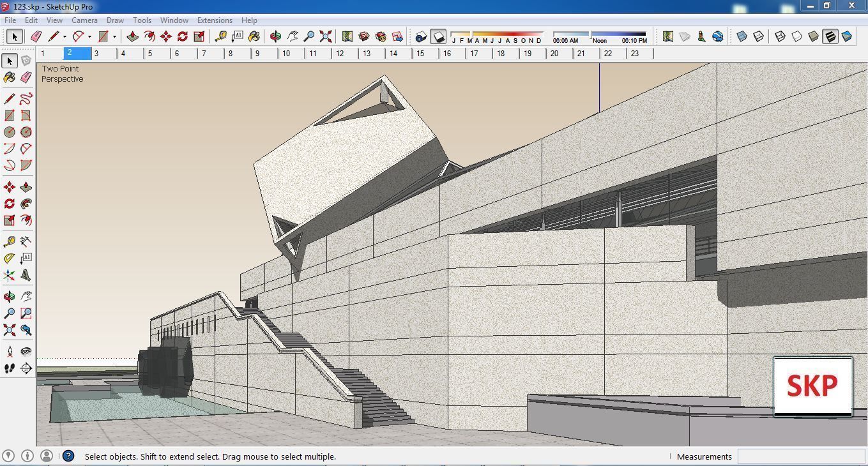Click the geo-location status icon

pos(8,456)
